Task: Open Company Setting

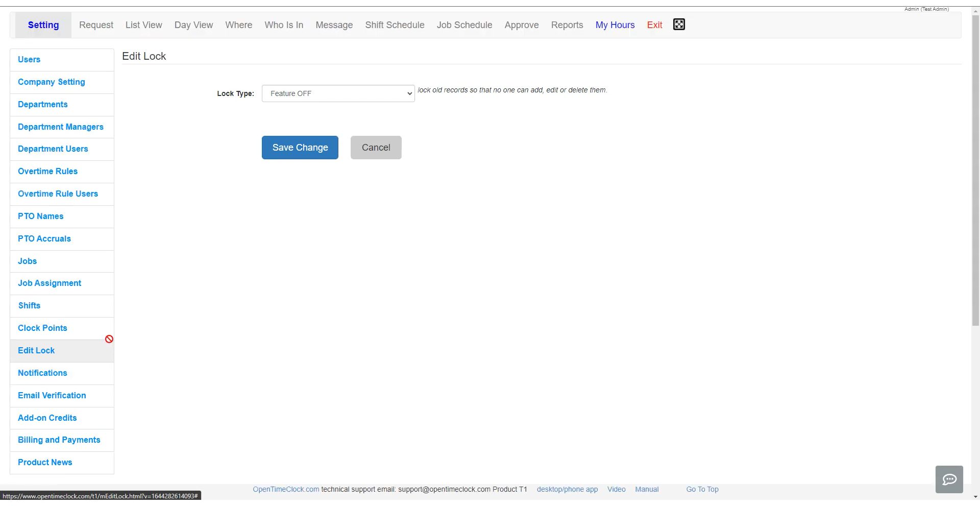Action: 51,82
